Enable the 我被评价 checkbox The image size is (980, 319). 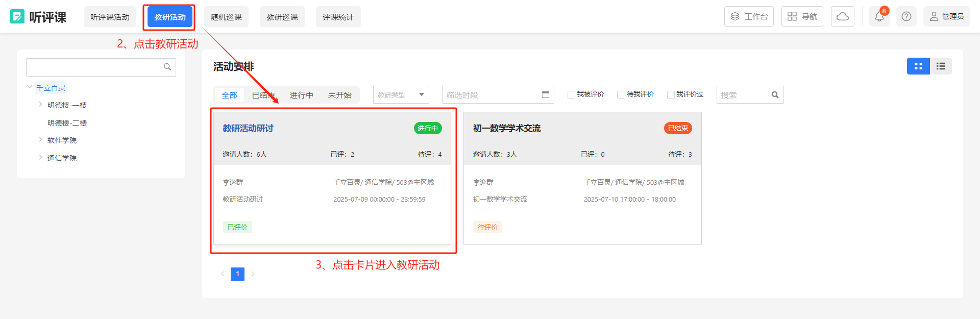click(x=571, y=94)
